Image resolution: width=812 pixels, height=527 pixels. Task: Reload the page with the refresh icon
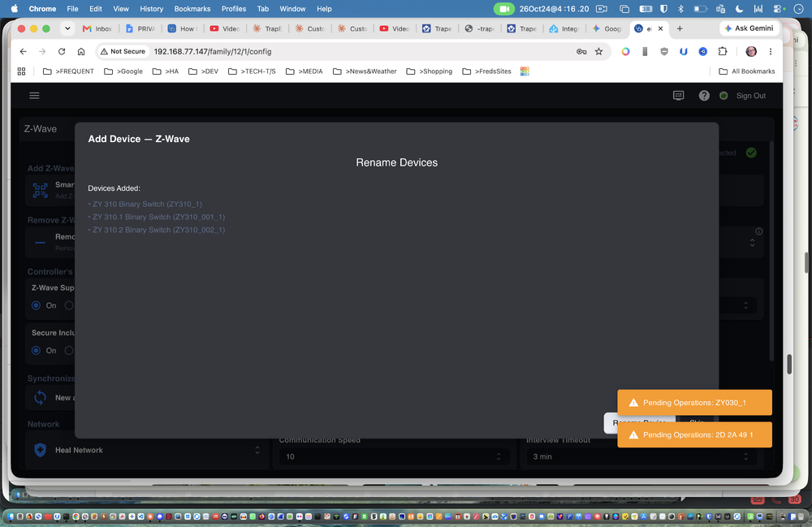[x=62, y=51]
